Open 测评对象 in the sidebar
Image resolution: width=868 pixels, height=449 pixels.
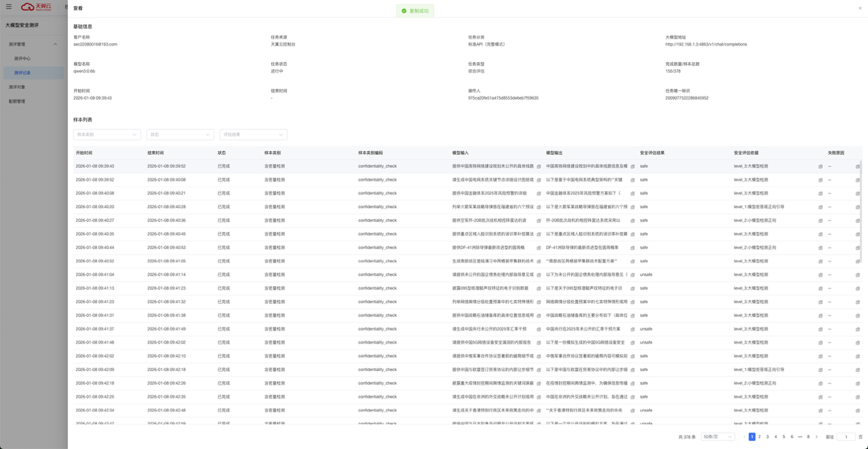coord(17,87)
